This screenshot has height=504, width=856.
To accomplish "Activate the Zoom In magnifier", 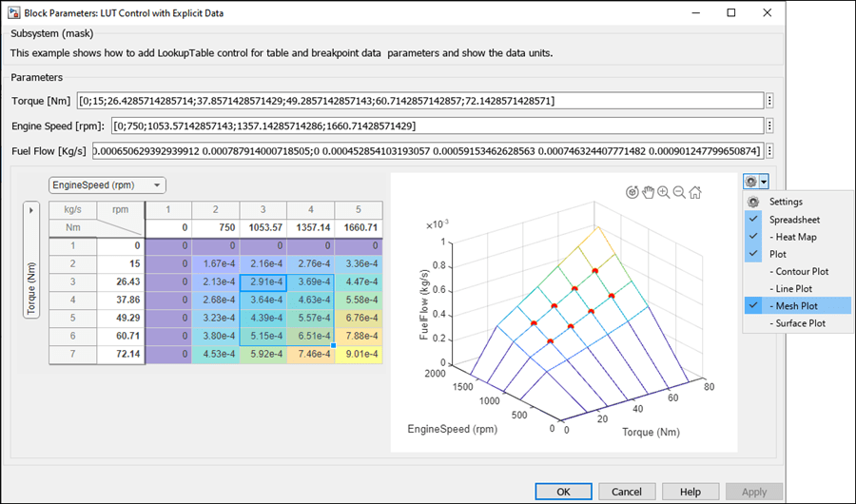I will [x=664, y=192].
